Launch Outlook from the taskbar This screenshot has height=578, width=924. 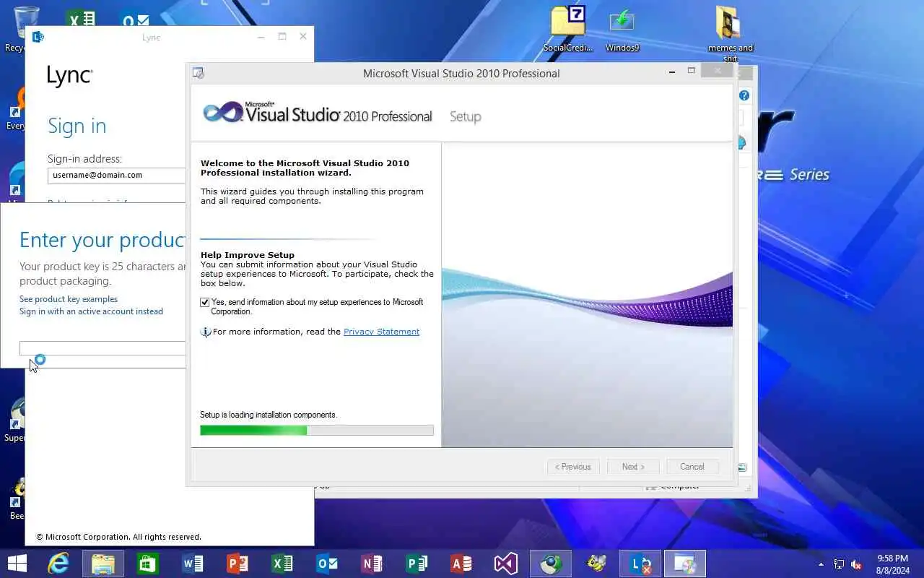[327, 564]
